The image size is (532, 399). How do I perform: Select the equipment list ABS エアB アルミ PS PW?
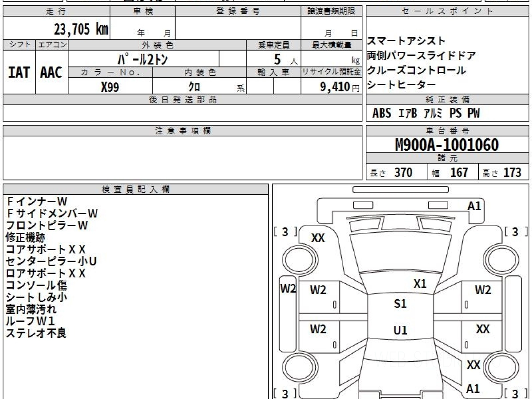[x=426, y=113]
